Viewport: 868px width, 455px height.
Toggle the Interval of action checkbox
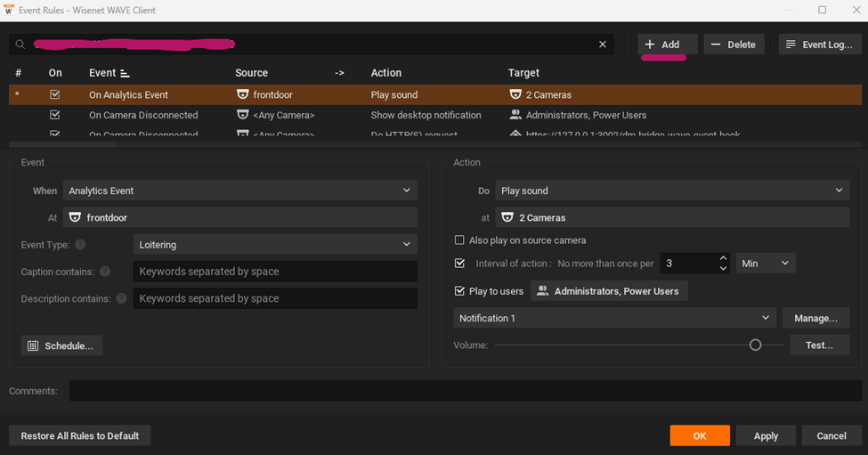(x=459, y=264)
